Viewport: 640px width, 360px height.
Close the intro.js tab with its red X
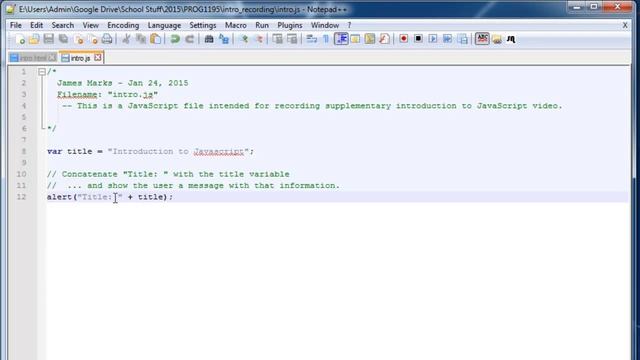coord(98,58)
